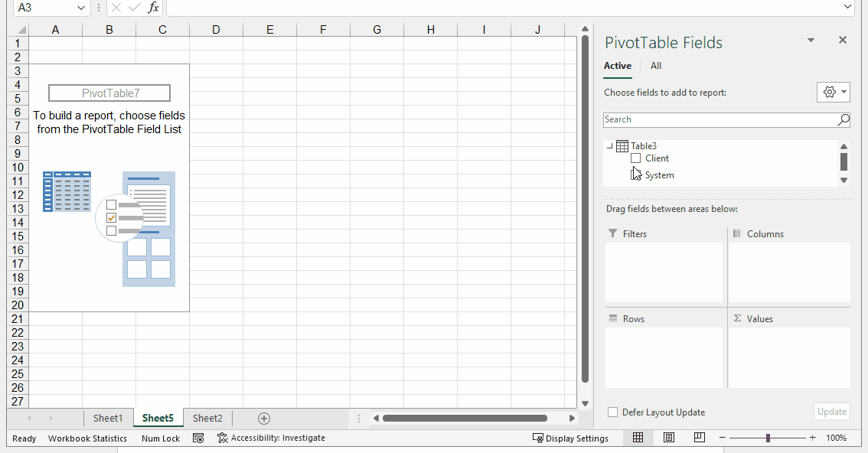This screenshot has height=453, width=868.
Task: Click Accessibility: Investigate in status bar
Action: click(271, 438)
